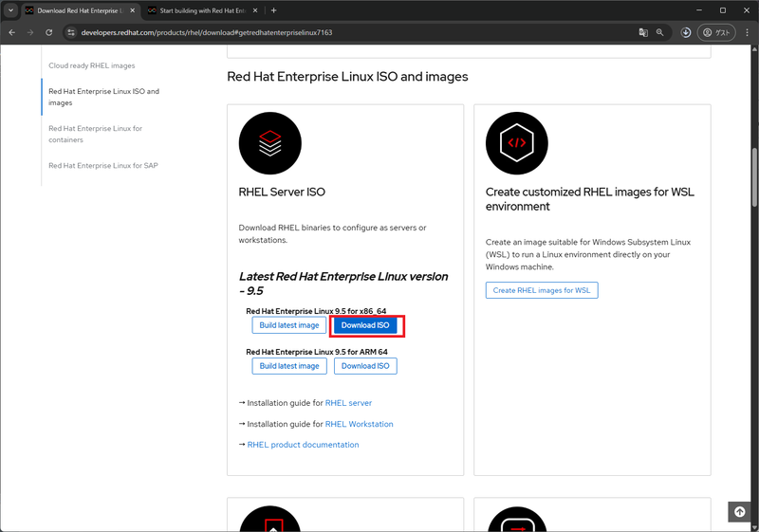759x532 pixels.
Task: Show the browser downloads icon
Action: click(x=685, y=32)
